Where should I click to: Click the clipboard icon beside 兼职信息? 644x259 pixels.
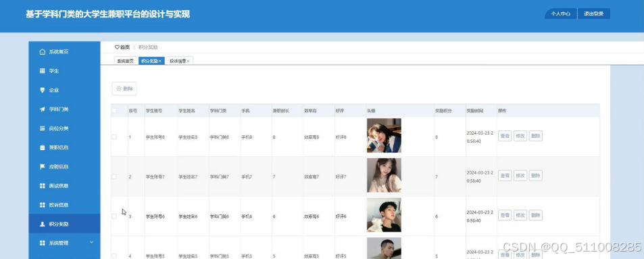[x=43, y=147]
